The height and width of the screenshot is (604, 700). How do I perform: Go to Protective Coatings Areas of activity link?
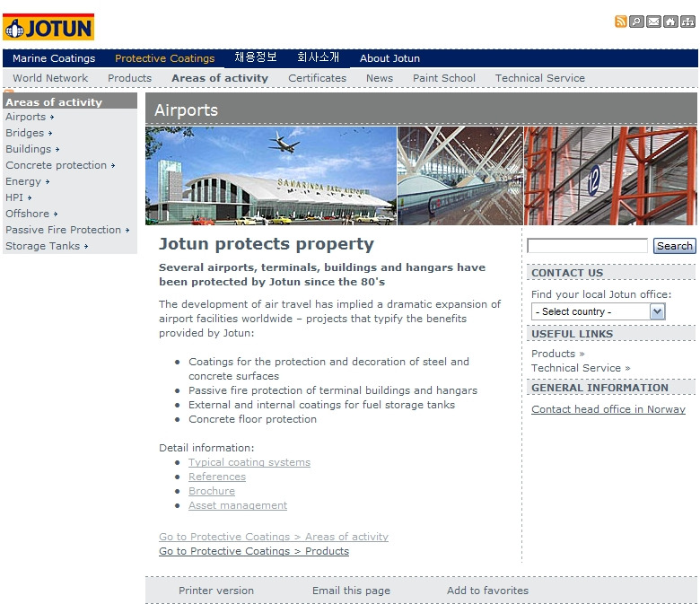click(274, 537)
